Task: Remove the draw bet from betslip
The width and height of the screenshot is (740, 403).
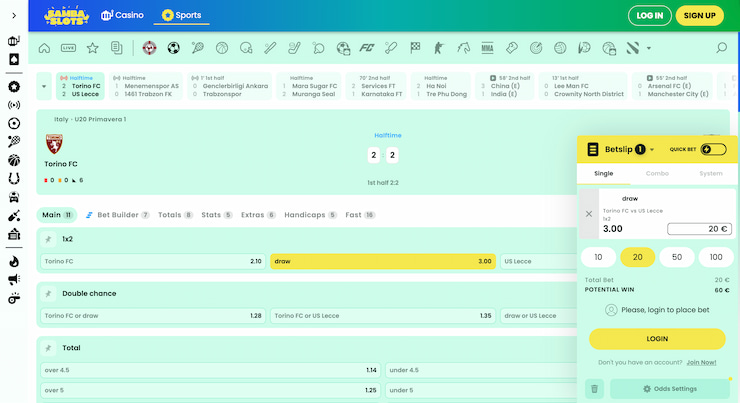Action: pos(589,214)
